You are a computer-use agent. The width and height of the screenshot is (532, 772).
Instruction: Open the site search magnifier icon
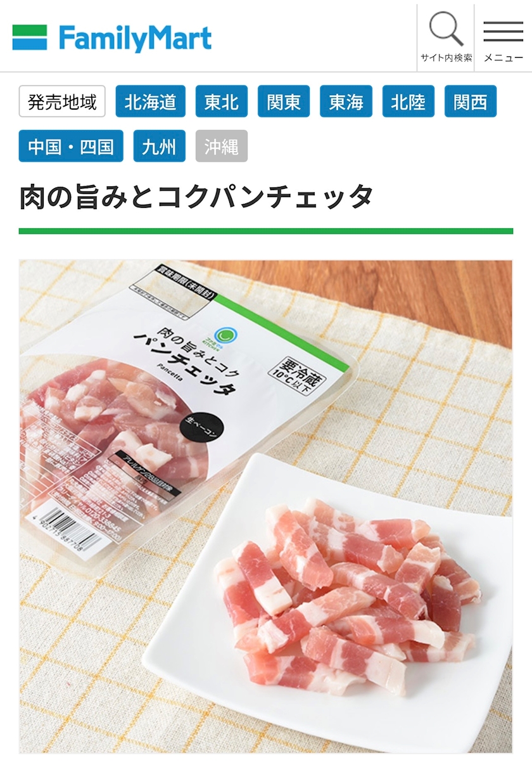(x=446, y=29)
